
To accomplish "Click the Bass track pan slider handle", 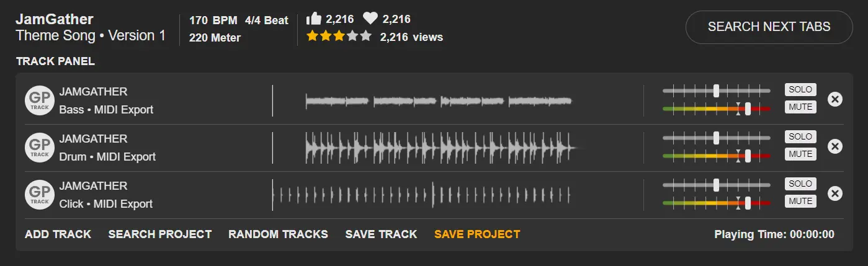I will tap(716, 91).
